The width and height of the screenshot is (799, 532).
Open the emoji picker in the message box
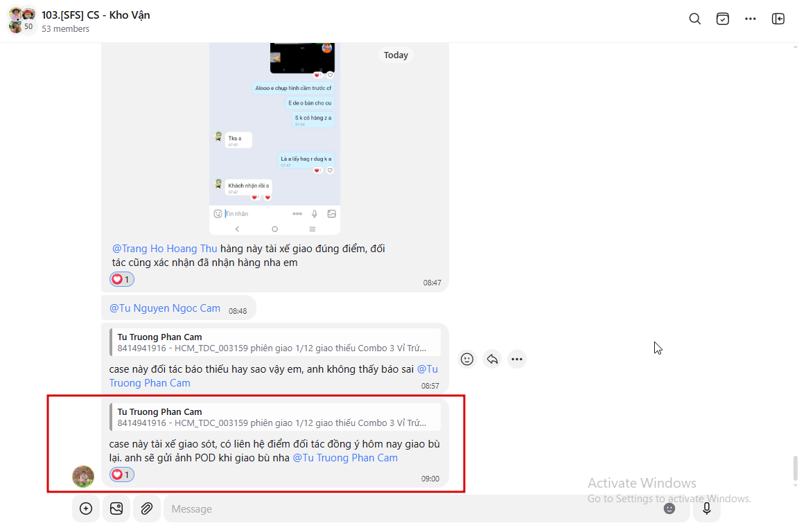669,508
